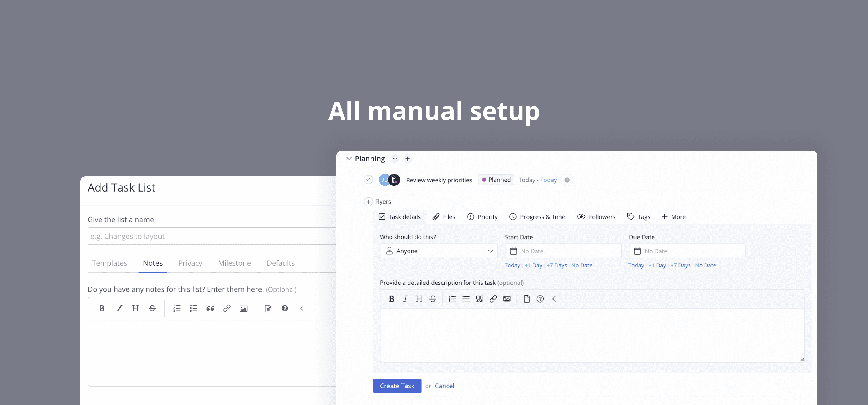This screenshot has height=405, width=868.
Task: Click Italic icon in task description editor
Action: [405, 299]
